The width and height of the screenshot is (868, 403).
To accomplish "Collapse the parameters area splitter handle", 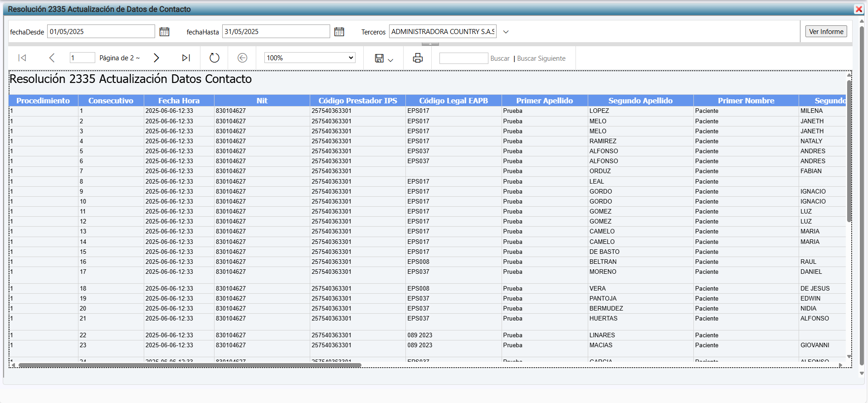I will click(x=430, y=44).
